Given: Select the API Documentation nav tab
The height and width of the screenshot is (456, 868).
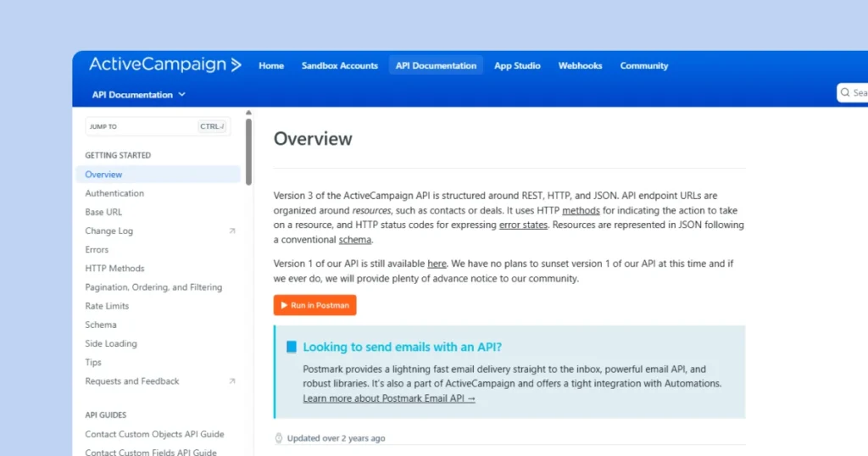Looking at the screenshot, I should pos(436,65).
